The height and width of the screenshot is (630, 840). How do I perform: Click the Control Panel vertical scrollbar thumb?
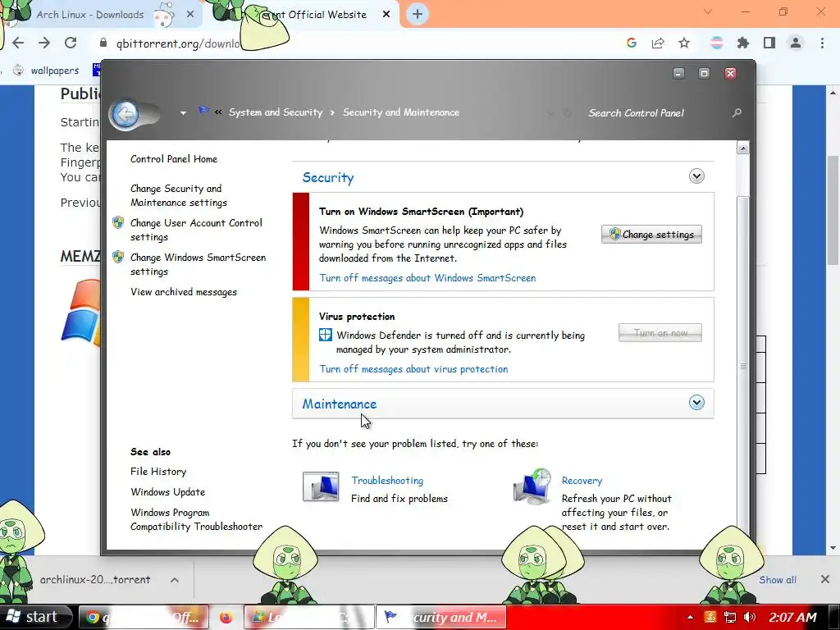coord(742,366)
